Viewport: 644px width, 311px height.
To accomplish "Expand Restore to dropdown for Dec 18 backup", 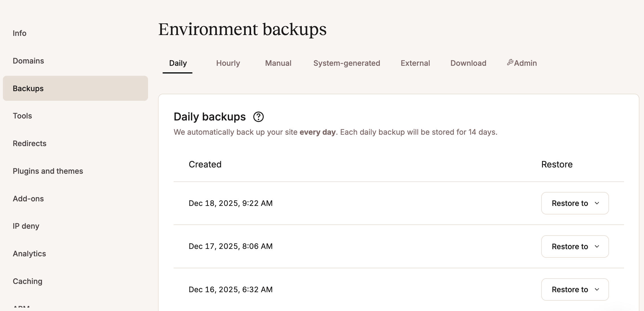I will 575,203.
